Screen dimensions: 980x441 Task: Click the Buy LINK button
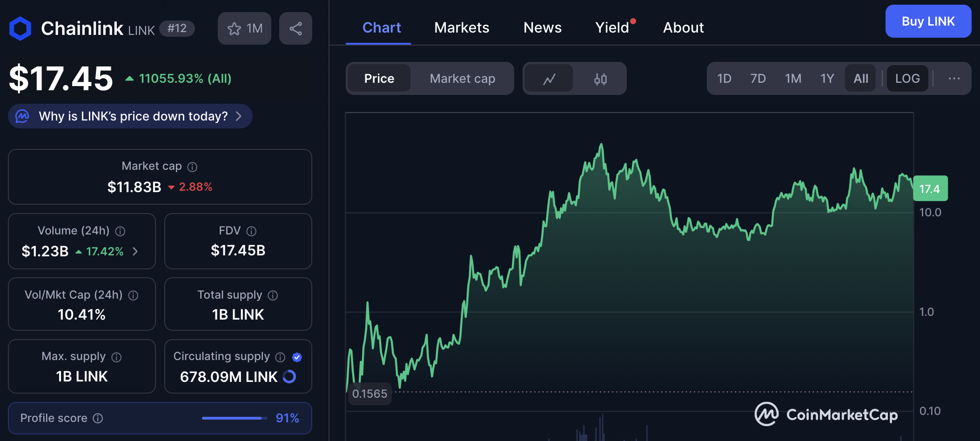coord(928,21)
